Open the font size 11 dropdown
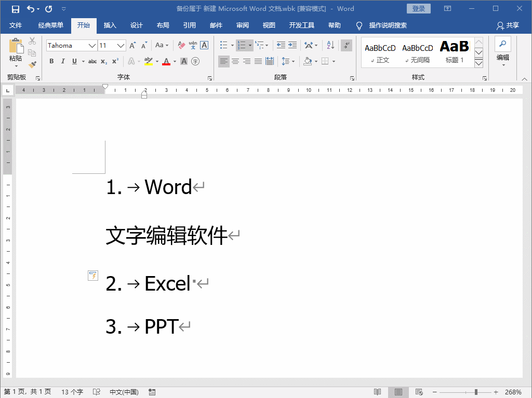 (121, 46)
